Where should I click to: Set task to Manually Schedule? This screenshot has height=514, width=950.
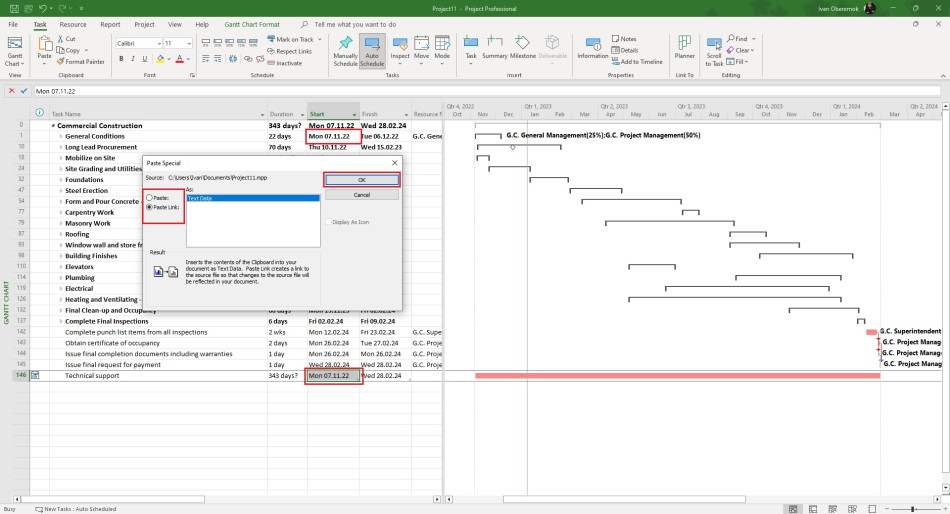point(345,51)
